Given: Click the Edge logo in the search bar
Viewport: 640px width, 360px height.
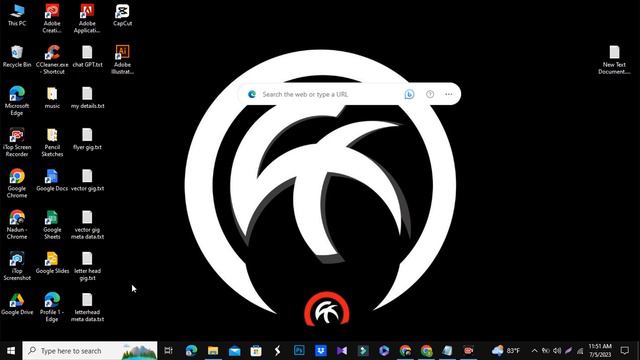Looking at the screenshot, I should tap(252, 94).
